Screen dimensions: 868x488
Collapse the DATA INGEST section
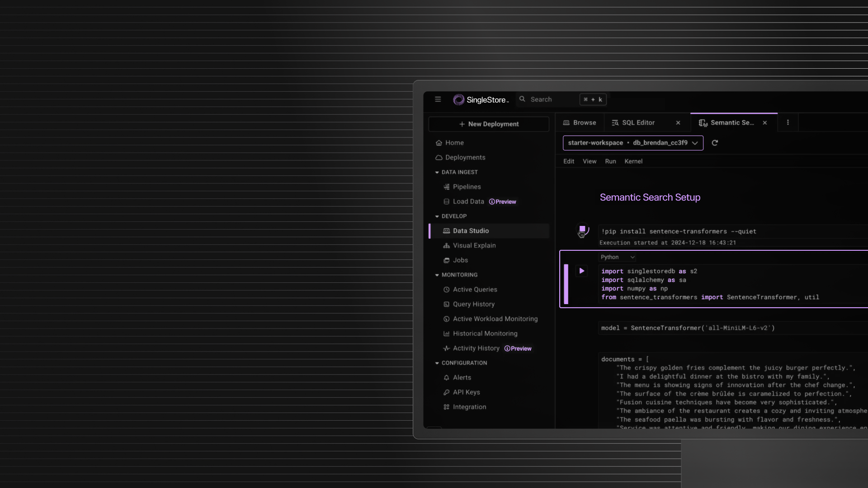[x=457, y=172]
